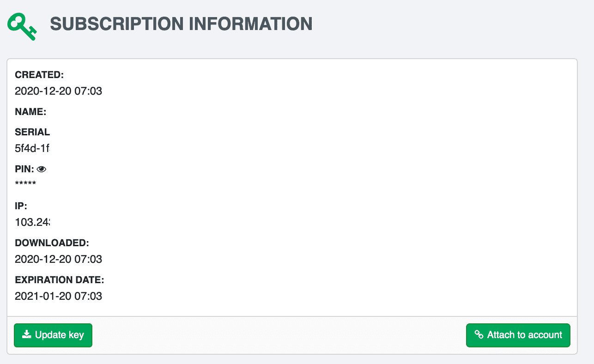Click the Update key button
594x364 pixels.
click(53, 335)
